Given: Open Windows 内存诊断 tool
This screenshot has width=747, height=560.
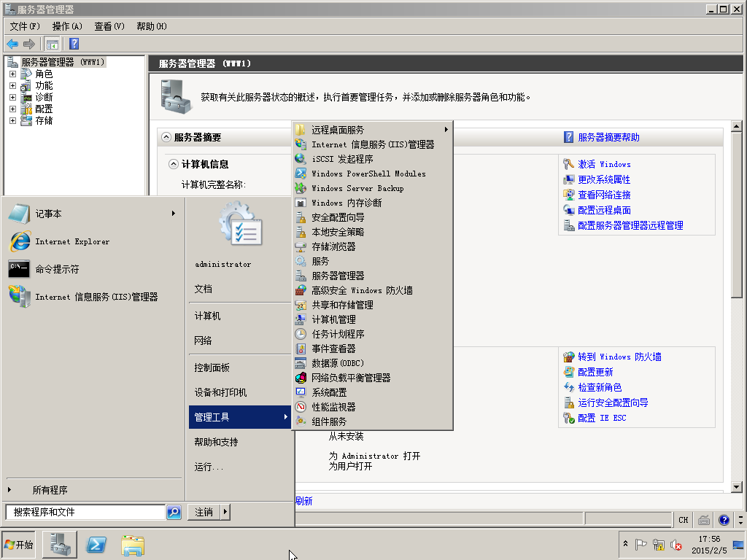Looking at the screenshot, I should [372, 203].
